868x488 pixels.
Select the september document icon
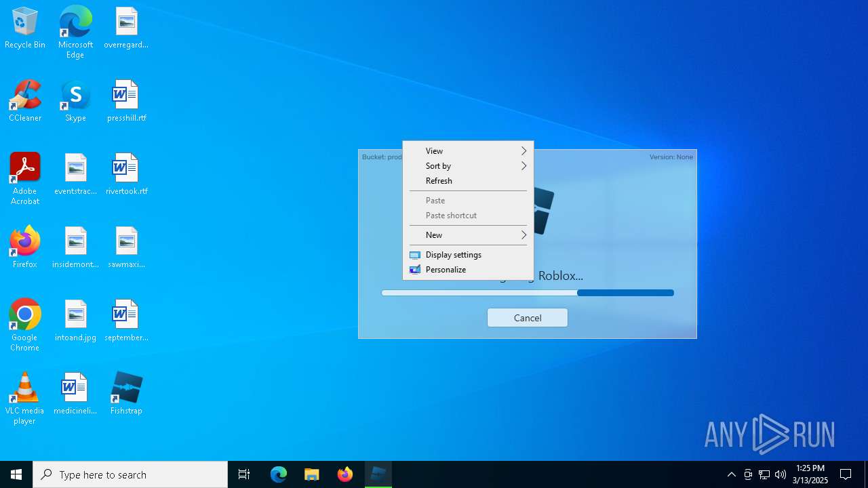coord(126,321)
